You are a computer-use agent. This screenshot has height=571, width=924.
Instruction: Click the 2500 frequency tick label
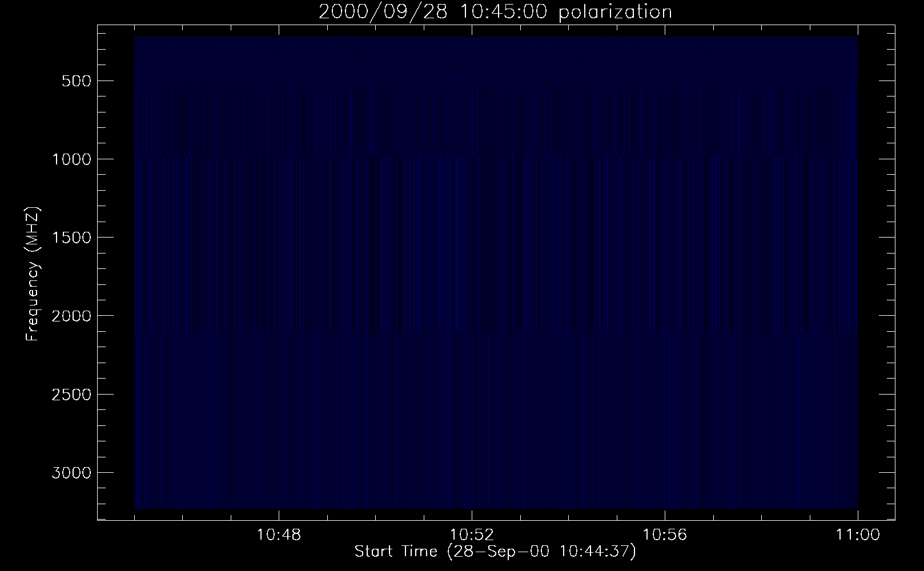point(71,394)
